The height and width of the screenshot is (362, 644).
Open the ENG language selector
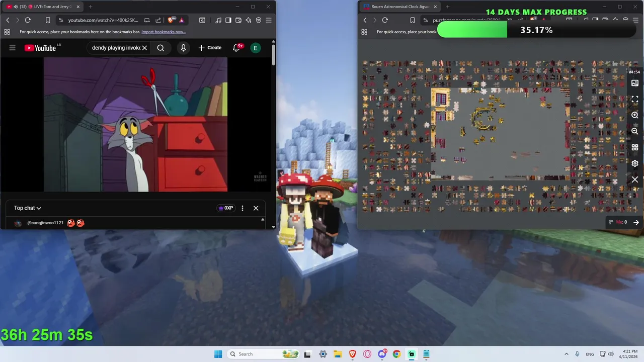coord(590,354)
